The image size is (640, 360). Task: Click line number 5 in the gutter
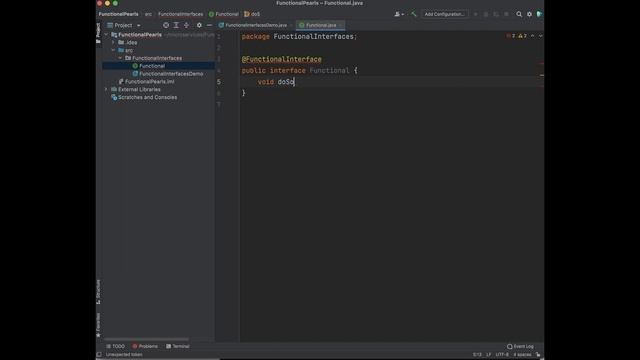click(219, 82)
